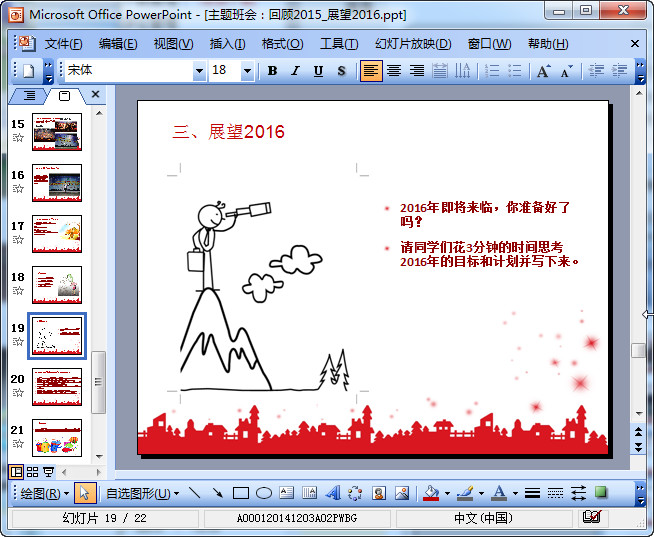Open the 工具(T) menu
Viewport: 654px width, 537px height.
[339, 44]
